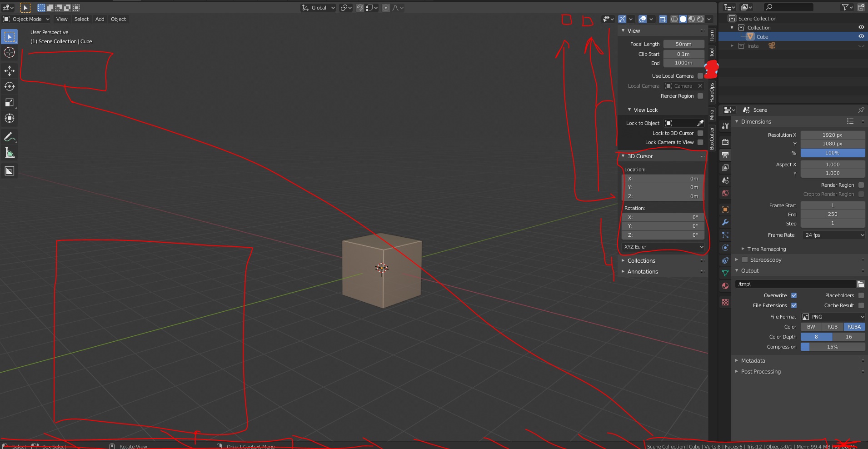Select the Scale tool

pyautogui.click(x=9, y=102)
